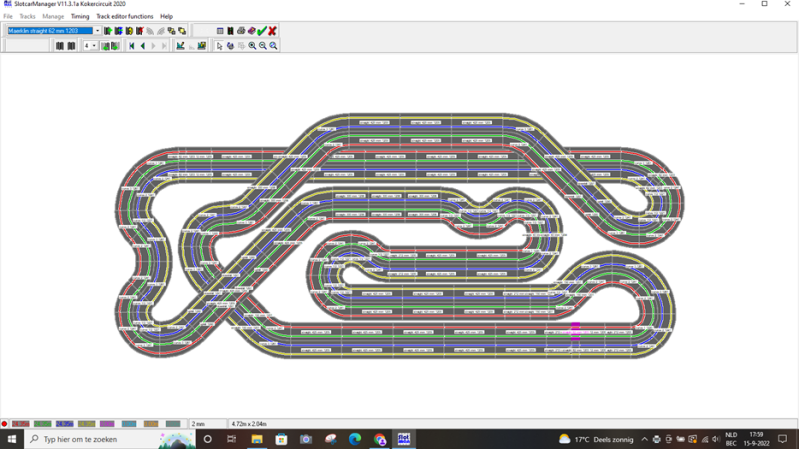Expand the lane count dropdown showing 4

click(x=94, y=46)
